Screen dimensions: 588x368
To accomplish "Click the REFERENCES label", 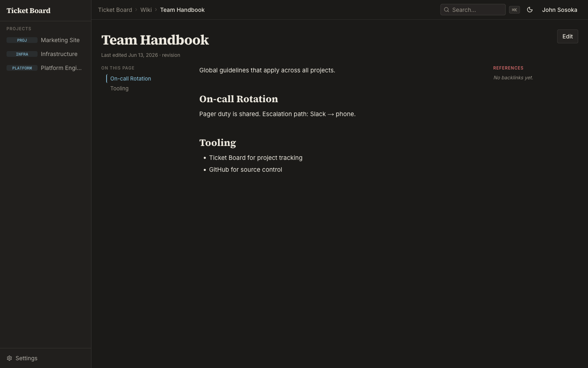I will [508, 68].
